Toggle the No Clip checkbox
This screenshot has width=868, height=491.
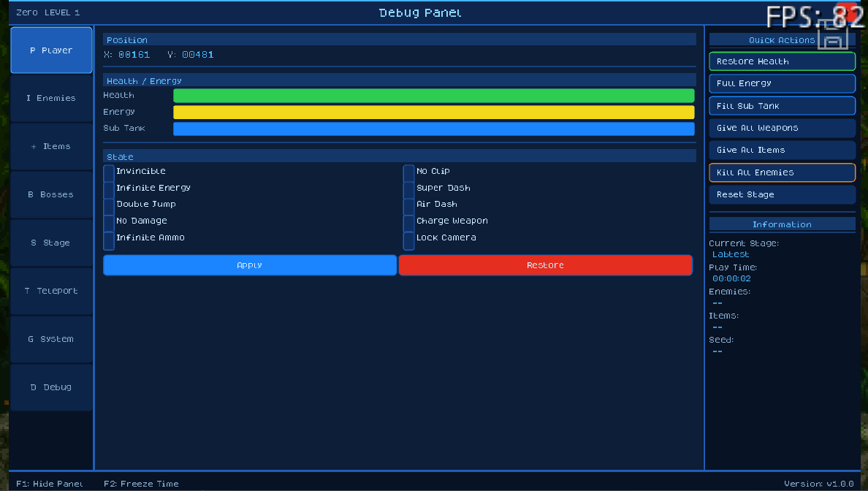(408, 172)
